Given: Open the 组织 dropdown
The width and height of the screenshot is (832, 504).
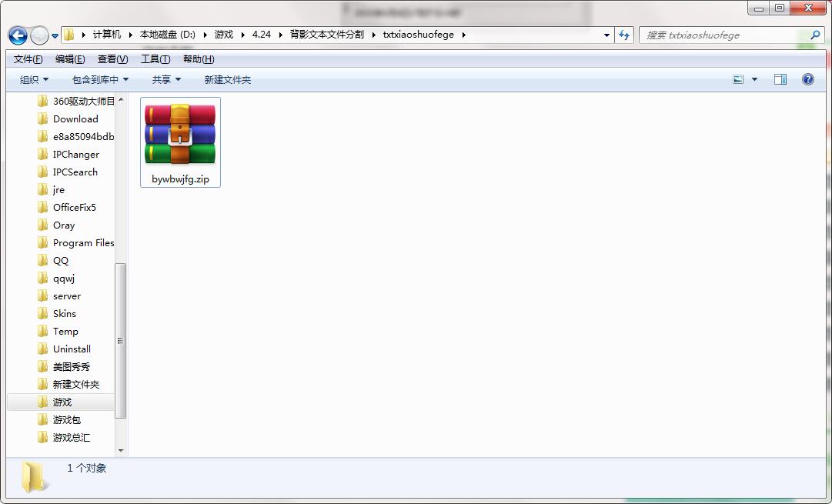Looking at the screenshot, I should [34, 79].
